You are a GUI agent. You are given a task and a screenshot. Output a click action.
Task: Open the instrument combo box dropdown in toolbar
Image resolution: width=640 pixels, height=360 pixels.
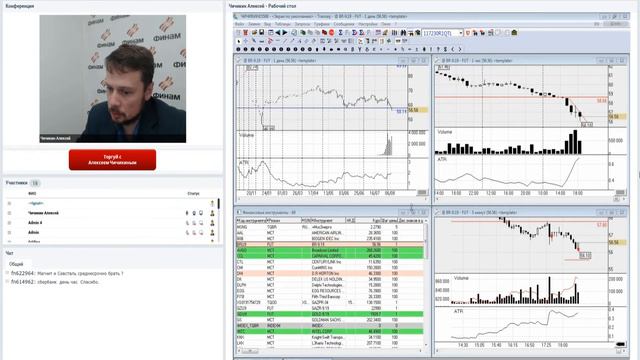click(x=461, y=33)
